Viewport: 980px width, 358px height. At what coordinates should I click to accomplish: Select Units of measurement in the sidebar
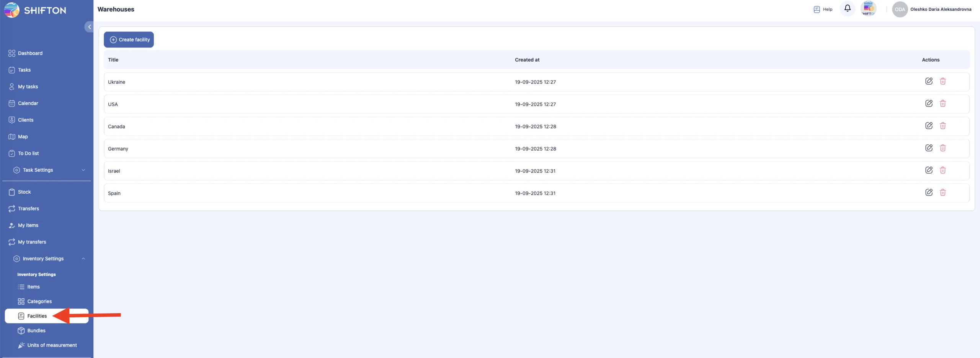[52, 345]
